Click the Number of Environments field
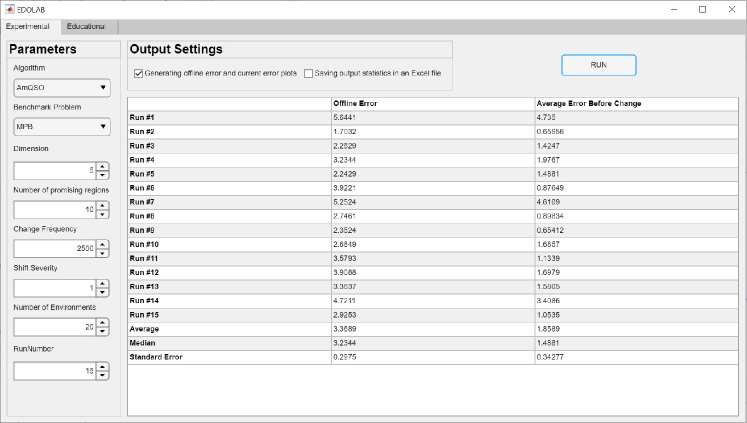747x423 pixels. pyautogui.click(x=55, y=327)
